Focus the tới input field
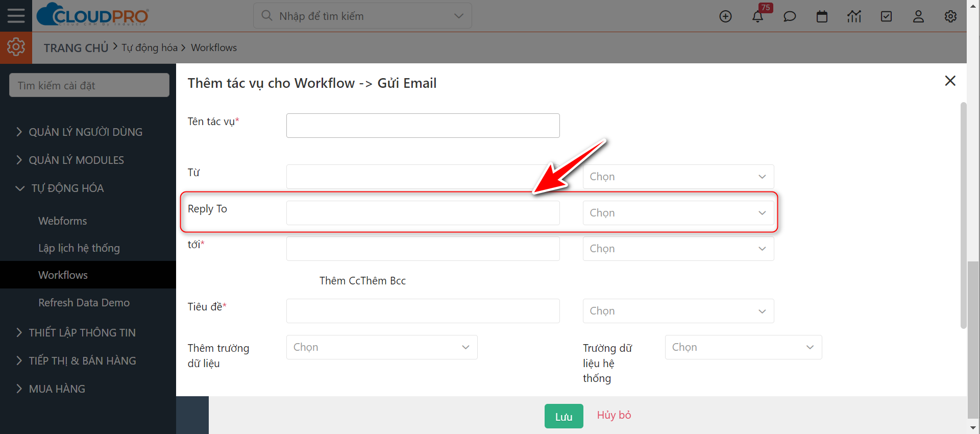 423,249
